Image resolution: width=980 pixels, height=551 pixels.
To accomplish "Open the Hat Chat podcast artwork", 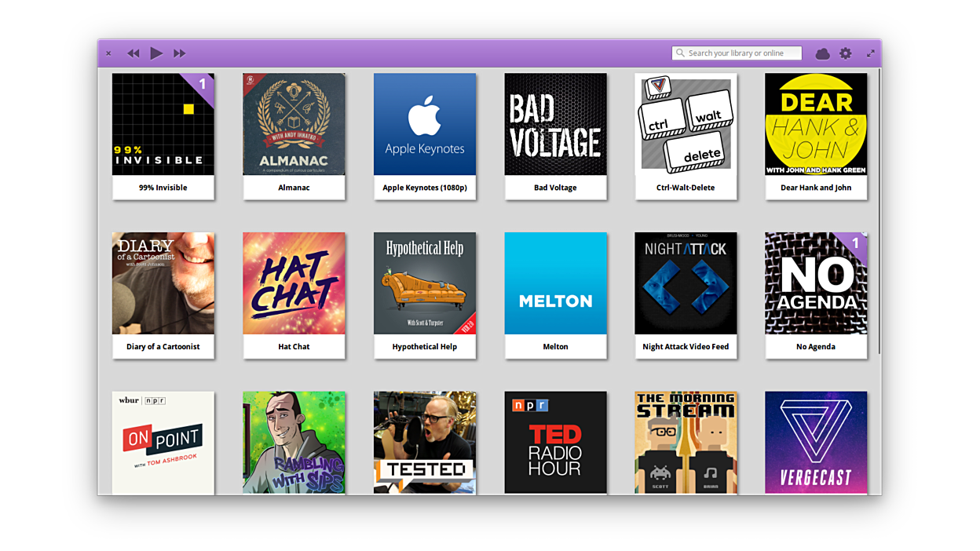I will 294,283.
